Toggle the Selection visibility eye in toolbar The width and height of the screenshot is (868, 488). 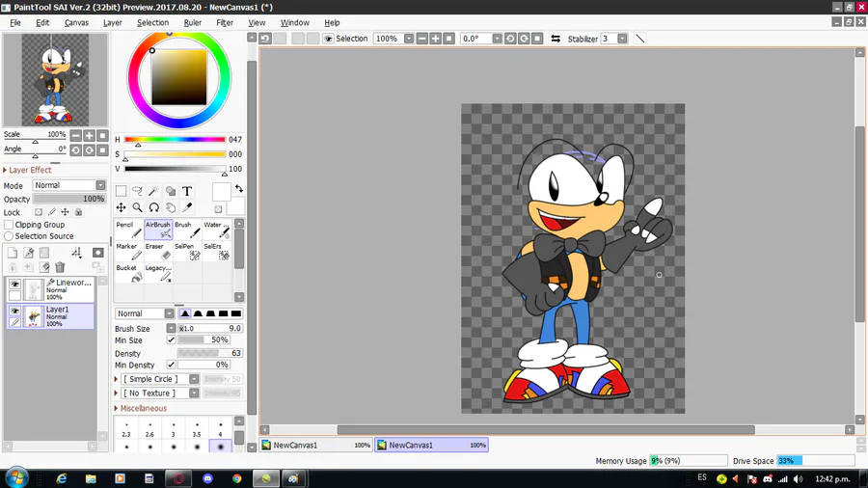pos(328,39)
